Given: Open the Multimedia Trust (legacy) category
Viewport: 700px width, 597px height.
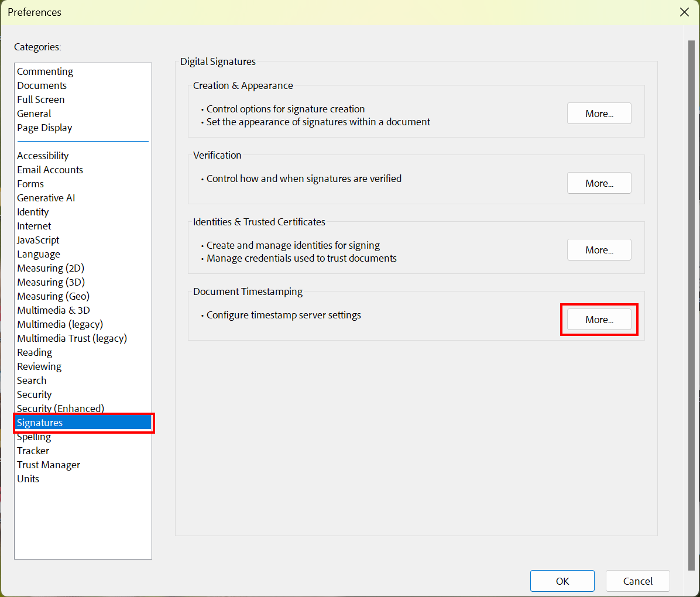Looking at the screenshot, I should (x=71, y=338).
